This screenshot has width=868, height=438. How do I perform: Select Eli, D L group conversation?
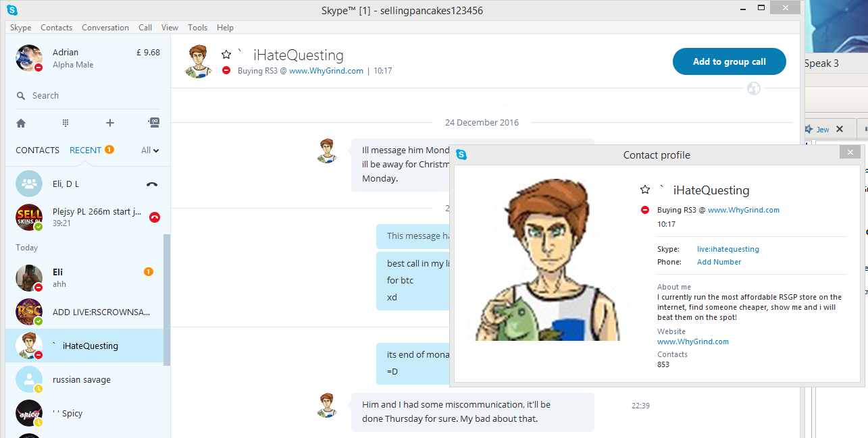click(84, 184)
